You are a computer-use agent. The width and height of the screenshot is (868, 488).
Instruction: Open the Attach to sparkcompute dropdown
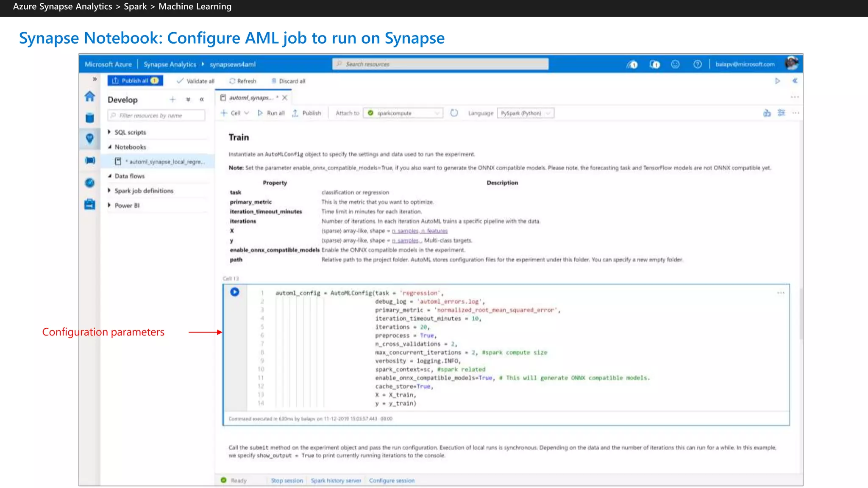pos(403,113)
